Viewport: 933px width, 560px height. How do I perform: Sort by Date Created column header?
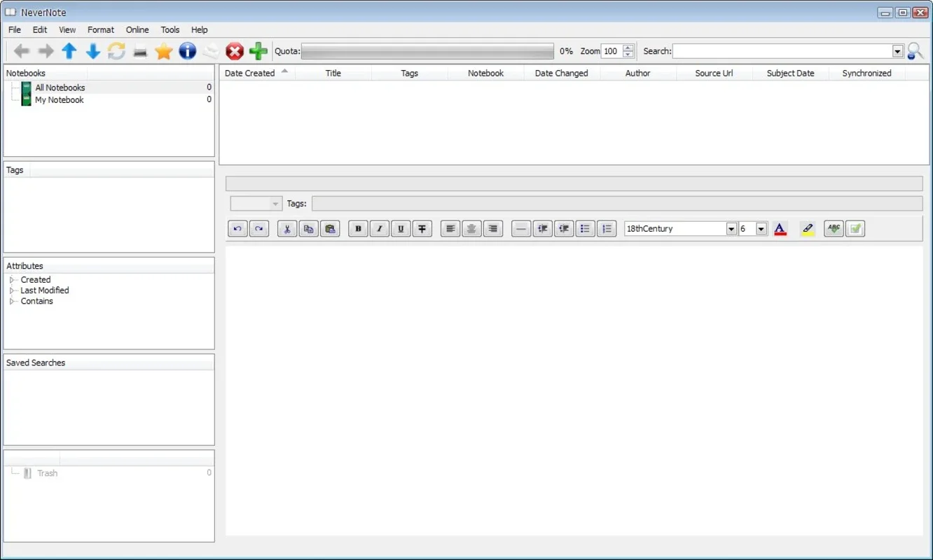click(x=257, y=73)
